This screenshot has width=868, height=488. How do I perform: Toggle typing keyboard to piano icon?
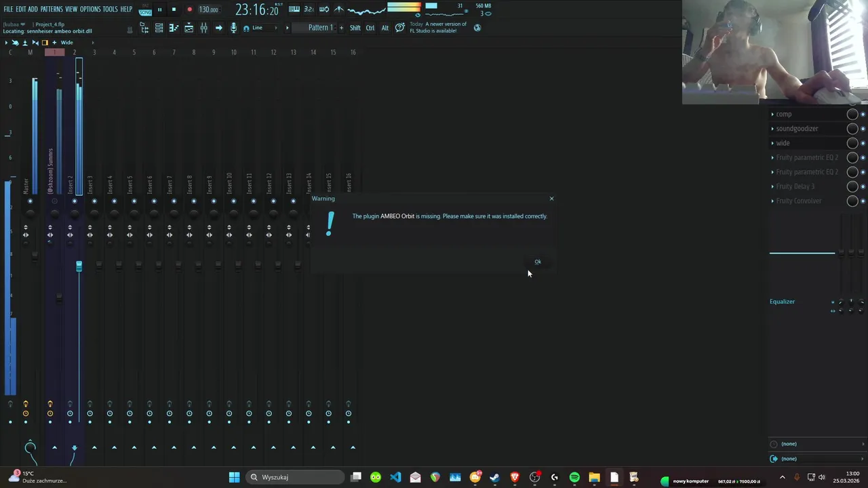[x=294, y=9]
